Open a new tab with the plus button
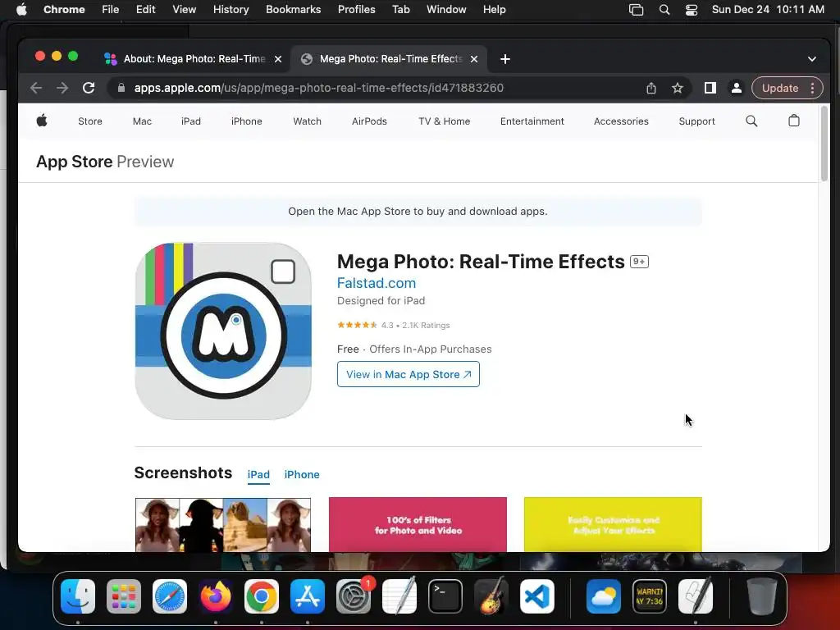Viewport: 840px width, 630px height. 504,59
